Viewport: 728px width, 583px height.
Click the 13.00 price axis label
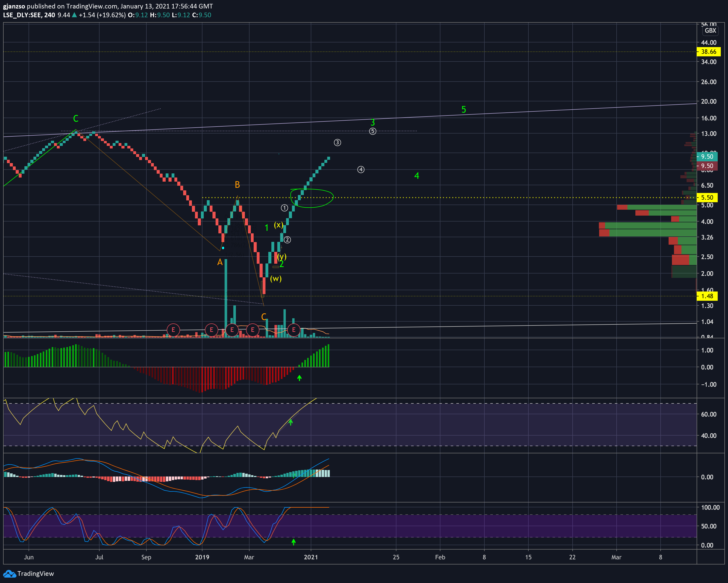click(709, 134)
